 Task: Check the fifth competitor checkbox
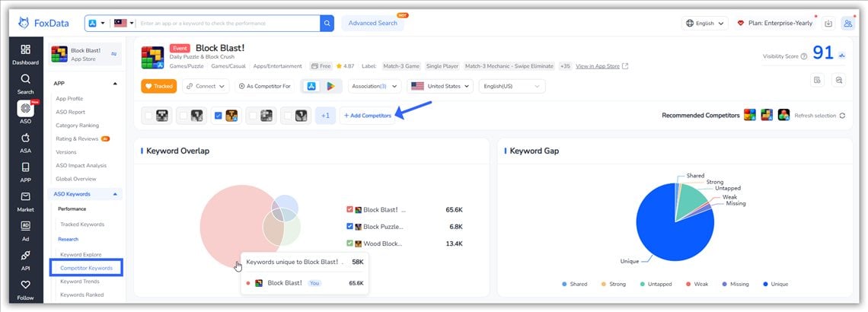[x=288, y=116]
